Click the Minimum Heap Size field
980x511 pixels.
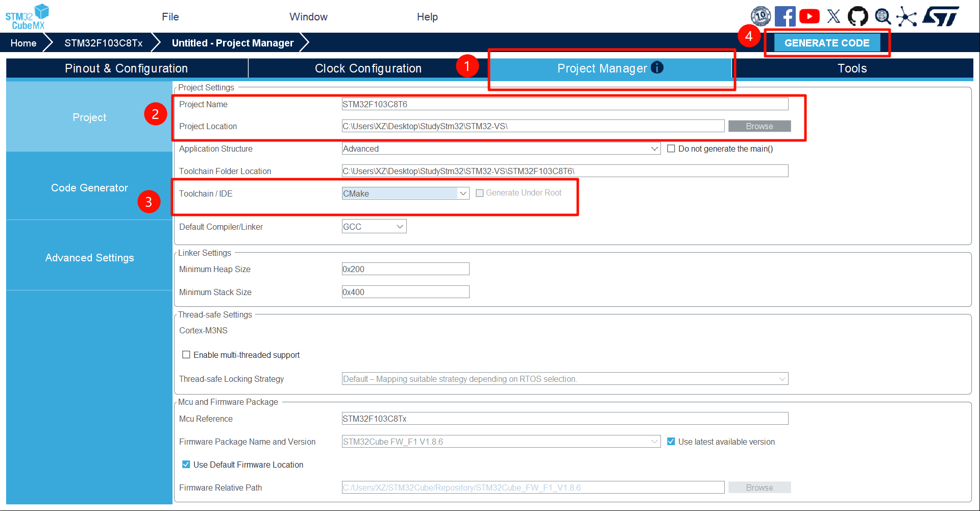[405, 269]
